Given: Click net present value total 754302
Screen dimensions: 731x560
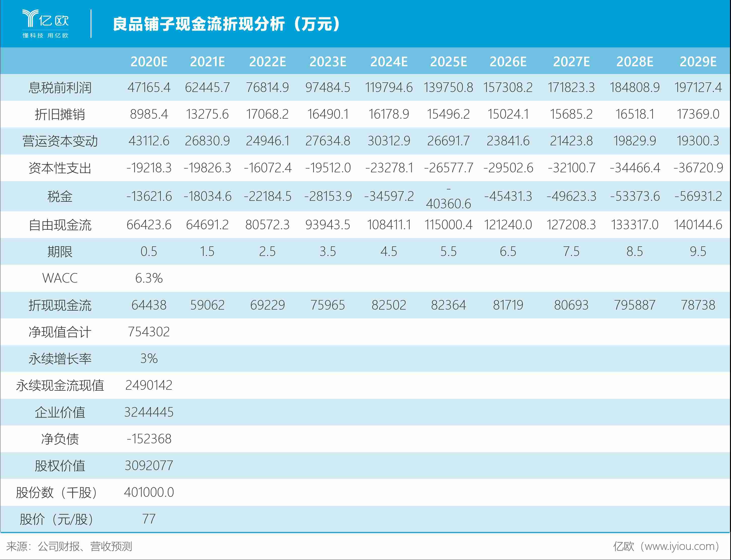Looking at the screenshot, I should (x=149, y=332).
